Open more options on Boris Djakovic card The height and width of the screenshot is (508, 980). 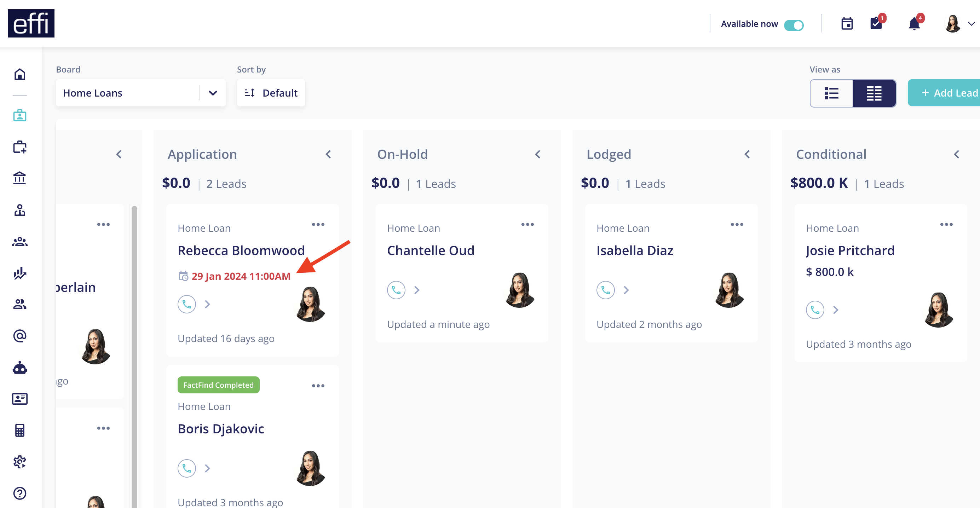[x=318, y=386]
